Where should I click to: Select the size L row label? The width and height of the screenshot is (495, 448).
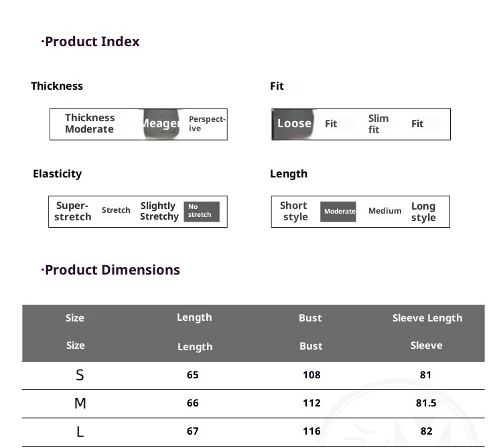pos(80,432)
